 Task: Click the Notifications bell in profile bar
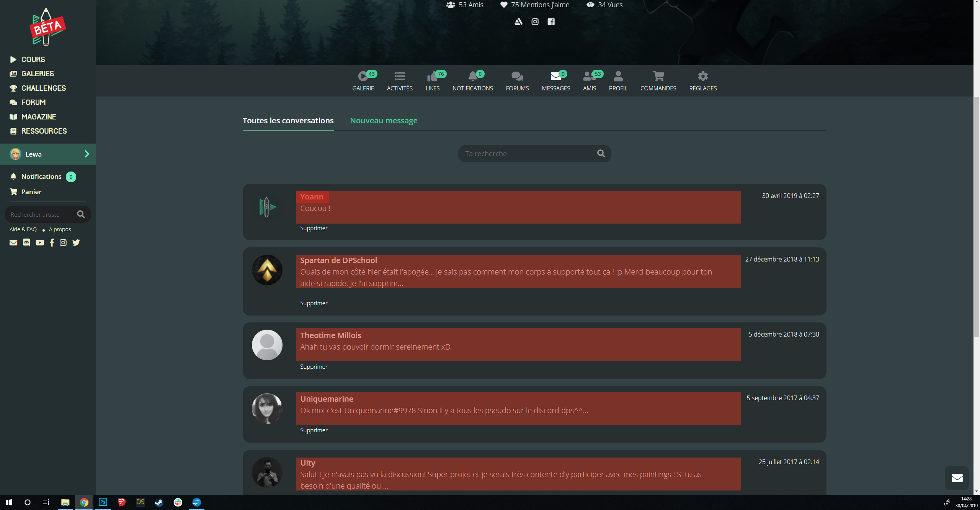pyautogui.click(x=472, y=77)
